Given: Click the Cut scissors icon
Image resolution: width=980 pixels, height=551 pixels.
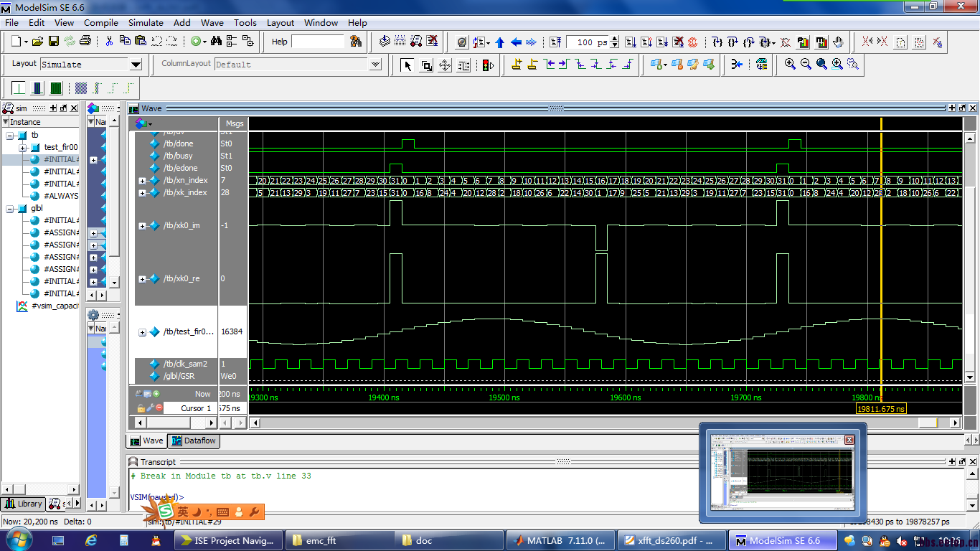Looking at the screenshot, I should pyautogui.click(x=109, y=42).
